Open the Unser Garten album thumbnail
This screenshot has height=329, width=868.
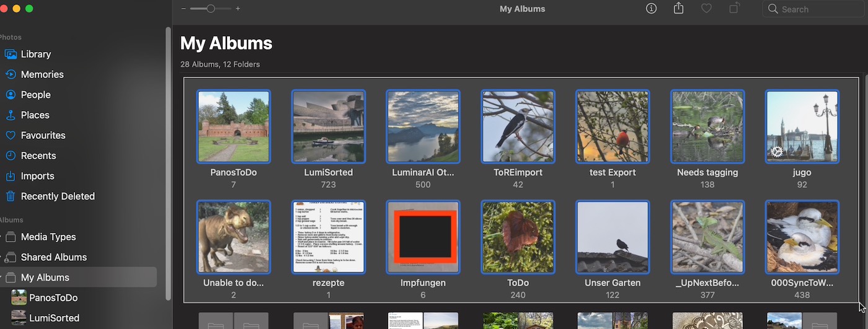[x=613, y=237]
